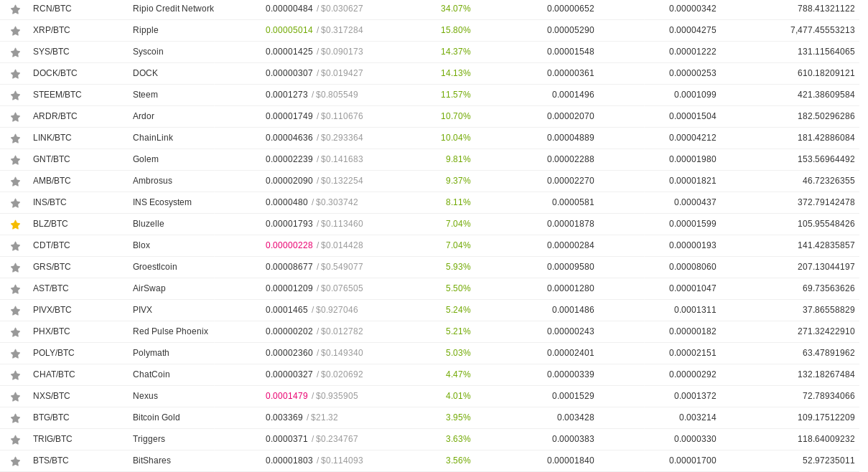Select Nexus 24h high 0.0001529

pyautogui.click(x=573, y=396)
